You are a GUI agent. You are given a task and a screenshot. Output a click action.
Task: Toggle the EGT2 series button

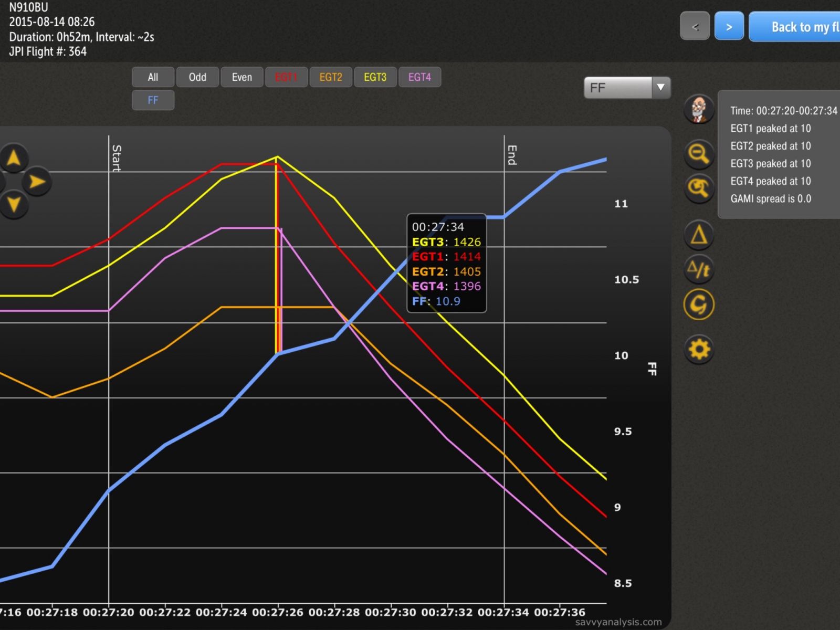[x=331, y=77]
